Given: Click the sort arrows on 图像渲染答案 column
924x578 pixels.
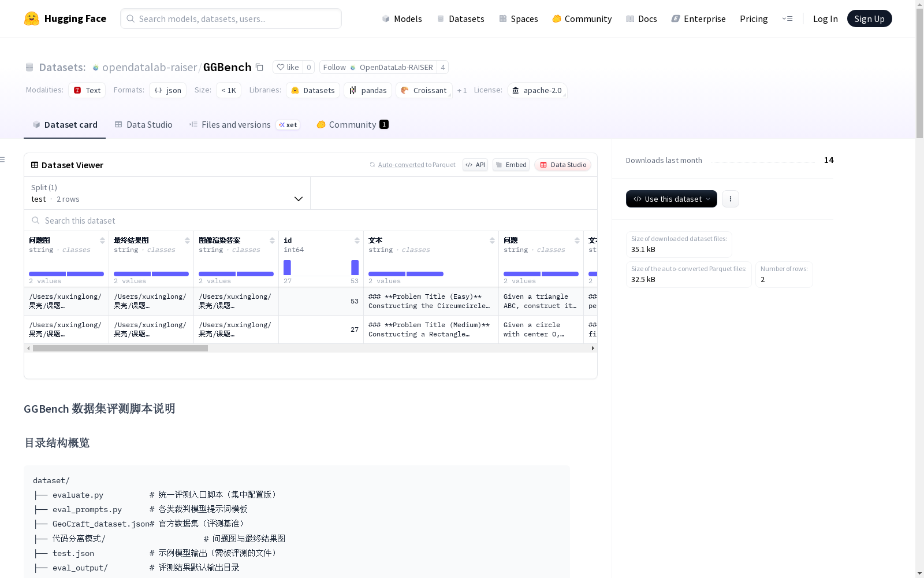Looking at the screenshot, I should [x=272, y=240].
